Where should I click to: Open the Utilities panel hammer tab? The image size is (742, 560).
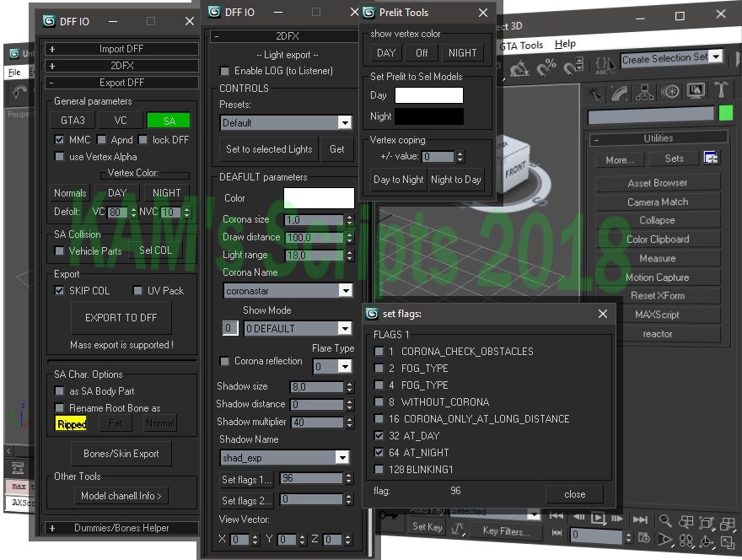(721, 91)
